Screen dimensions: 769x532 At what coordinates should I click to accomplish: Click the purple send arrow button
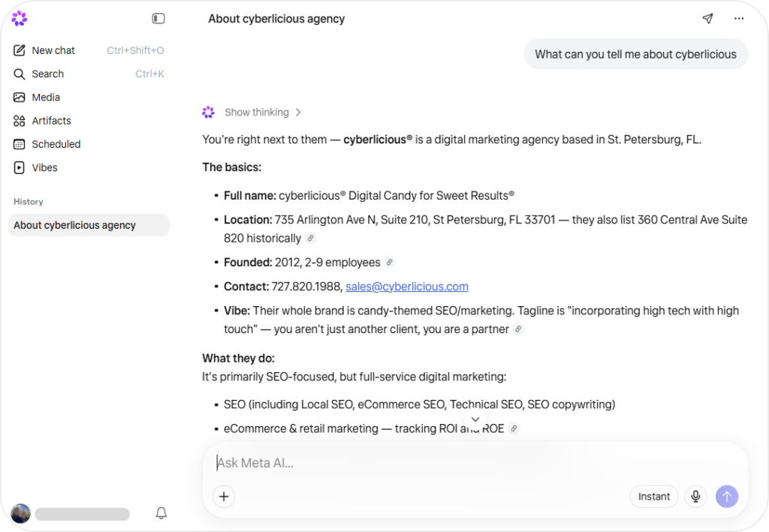727,497
